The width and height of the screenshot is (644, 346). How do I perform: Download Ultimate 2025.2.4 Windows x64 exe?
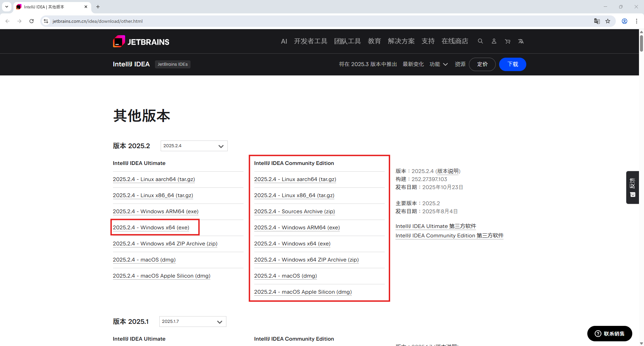pos(151,228)
